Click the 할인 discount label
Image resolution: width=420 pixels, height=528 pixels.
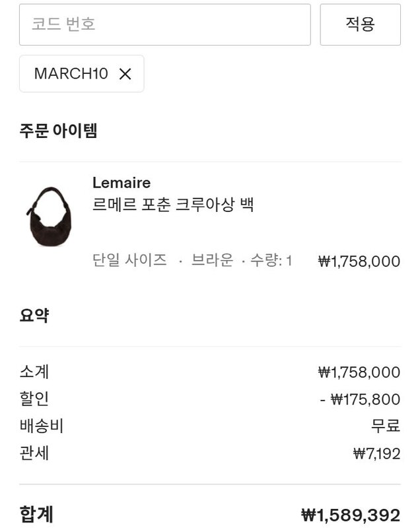click(34, 399)
